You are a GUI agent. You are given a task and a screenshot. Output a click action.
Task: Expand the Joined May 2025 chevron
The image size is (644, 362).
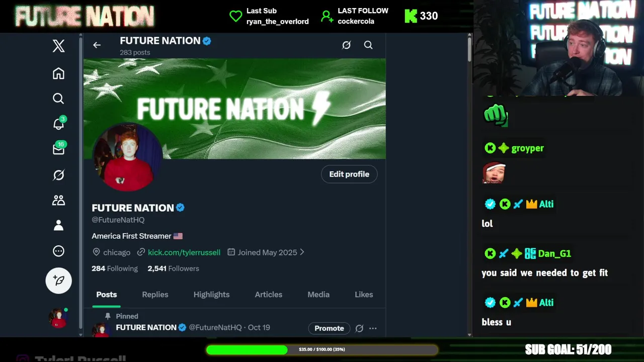(x=302, y=252)
